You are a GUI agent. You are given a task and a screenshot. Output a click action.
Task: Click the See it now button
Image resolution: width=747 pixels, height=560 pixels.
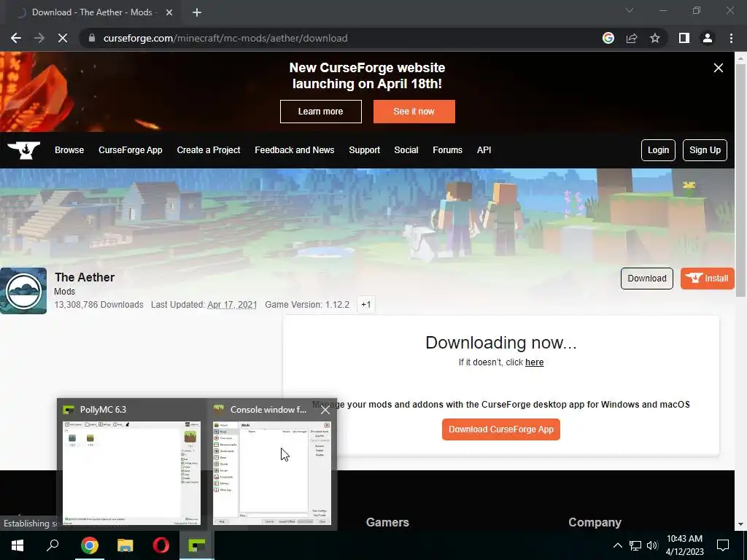[414, 112]
